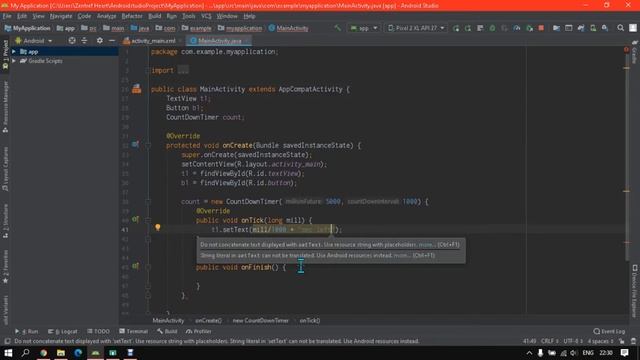Open the Profiler tool window tab
The height and width of the screenshot is (360, 640).
coord(199,331)
